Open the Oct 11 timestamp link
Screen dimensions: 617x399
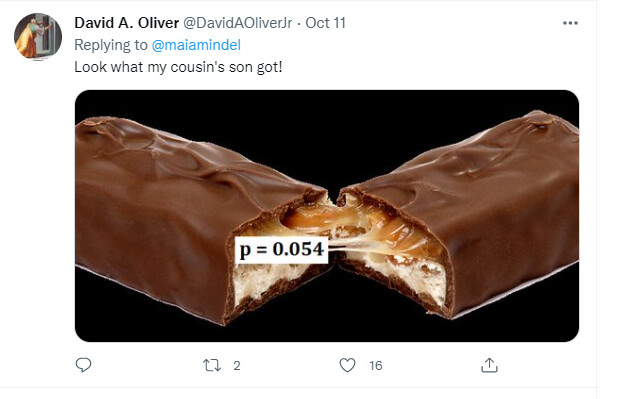point(326,23)
